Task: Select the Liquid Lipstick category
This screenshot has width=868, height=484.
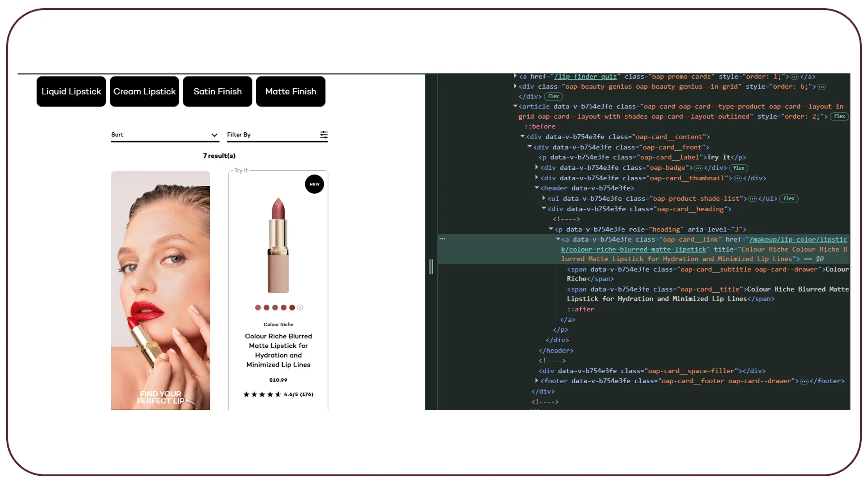Action: tap(71, 91)
